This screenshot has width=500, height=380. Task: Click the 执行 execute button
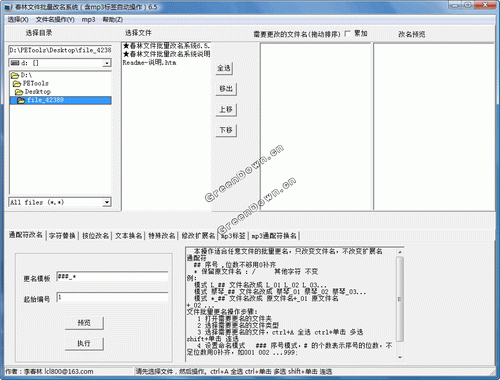point(84,343)
